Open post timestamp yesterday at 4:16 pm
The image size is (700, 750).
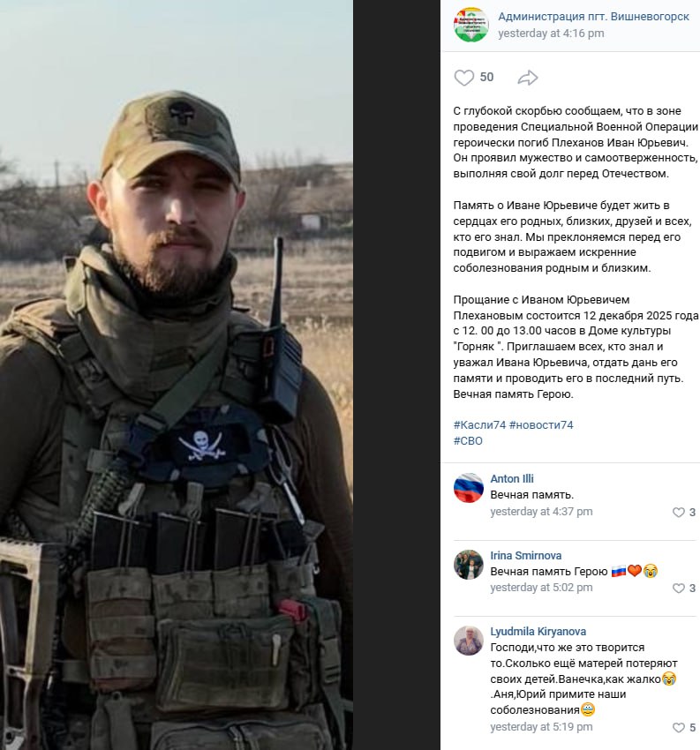(551, 33)
